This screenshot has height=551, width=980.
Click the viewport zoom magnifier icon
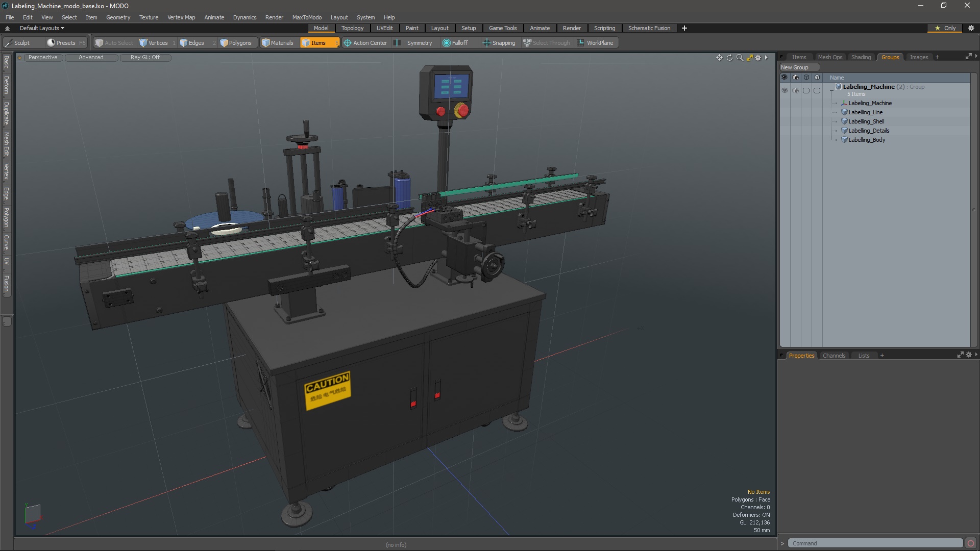pyautogui.click(x=740, y=58)
